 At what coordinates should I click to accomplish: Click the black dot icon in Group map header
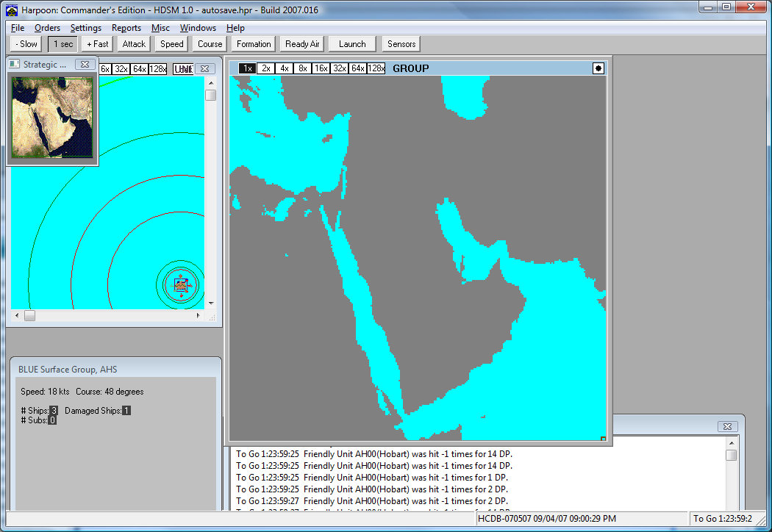coord(598,68)
